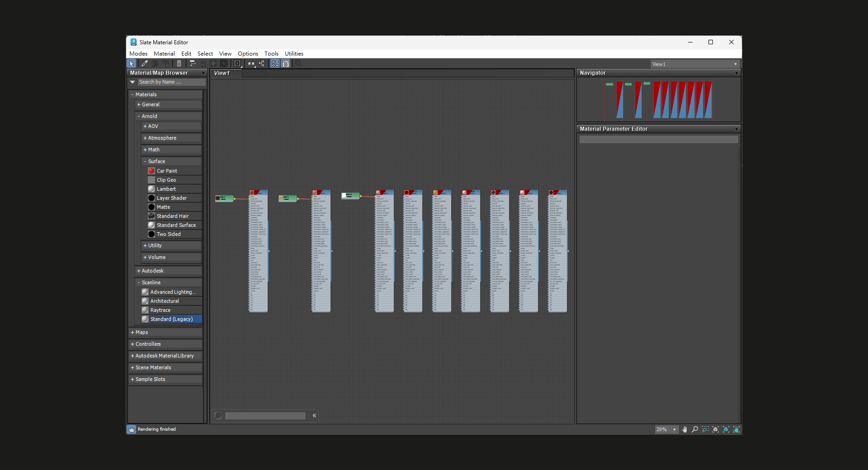Select the Two Sided material
Screen dimensions: 868x470
coord(174,234)
